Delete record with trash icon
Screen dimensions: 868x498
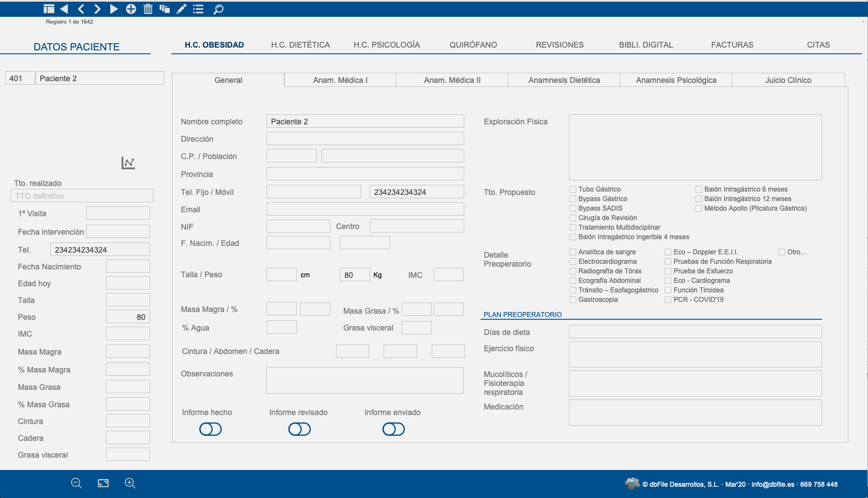148,9
